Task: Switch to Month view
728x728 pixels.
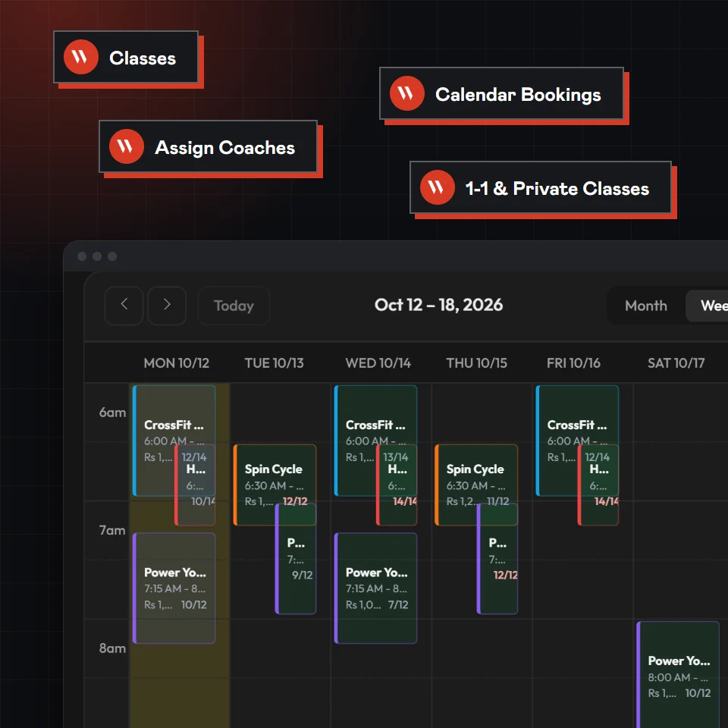Action: click(646, 306)
